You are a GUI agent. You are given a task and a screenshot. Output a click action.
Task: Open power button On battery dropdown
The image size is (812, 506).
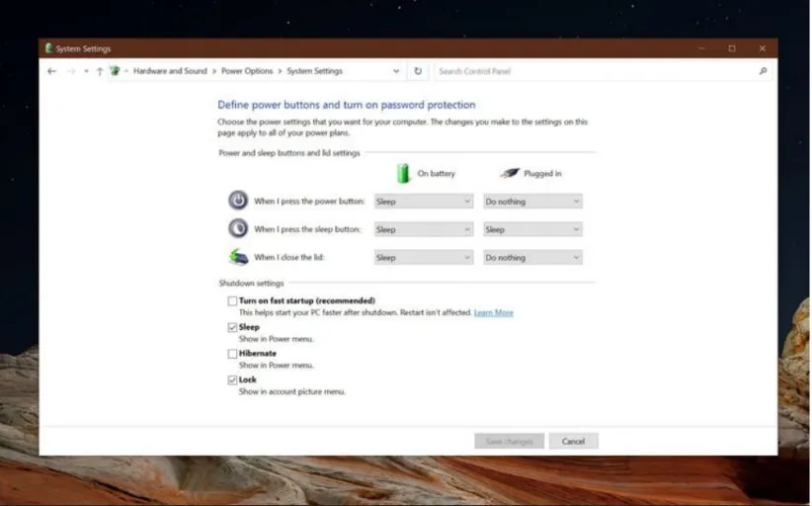(423, 202)
